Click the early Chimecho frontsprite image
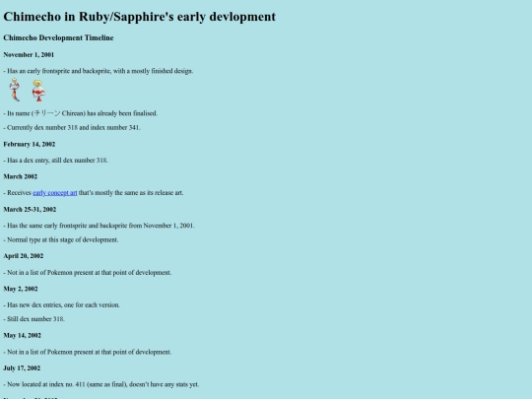532x399 pixels. tap(15, 90)
